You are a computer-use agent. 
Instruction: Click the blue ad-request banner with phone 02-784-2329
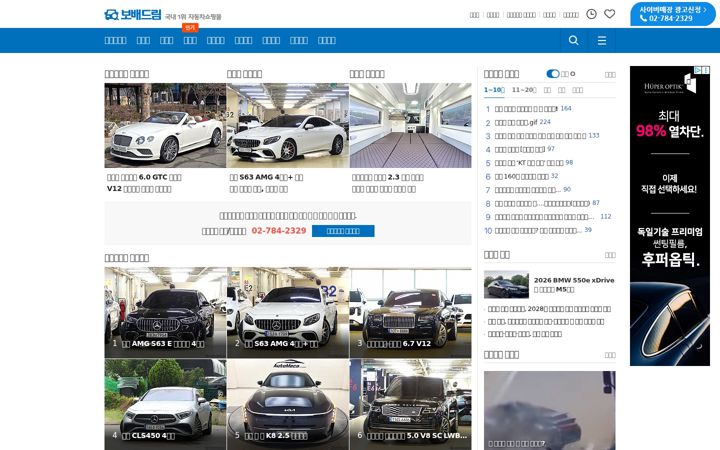coord(673,14)
